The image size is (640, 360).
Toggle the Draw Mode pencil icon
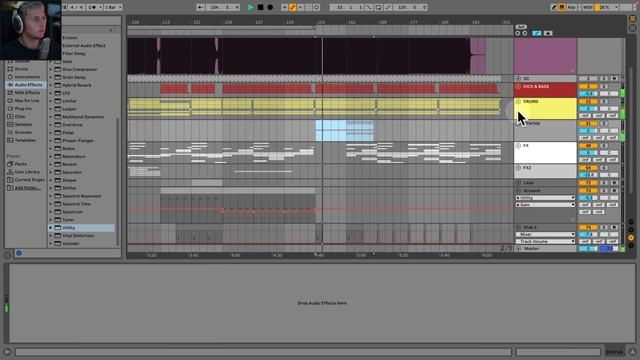554,7
